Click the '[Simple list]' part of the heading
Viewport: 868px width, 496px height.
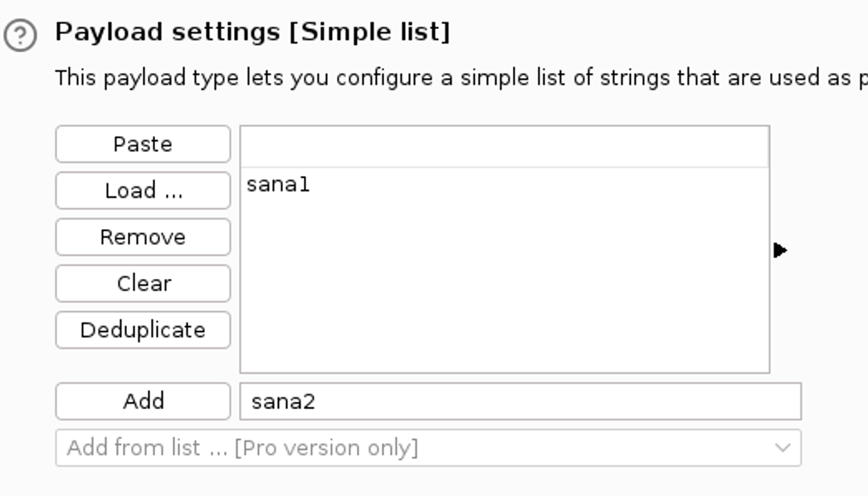click(371, 33)
